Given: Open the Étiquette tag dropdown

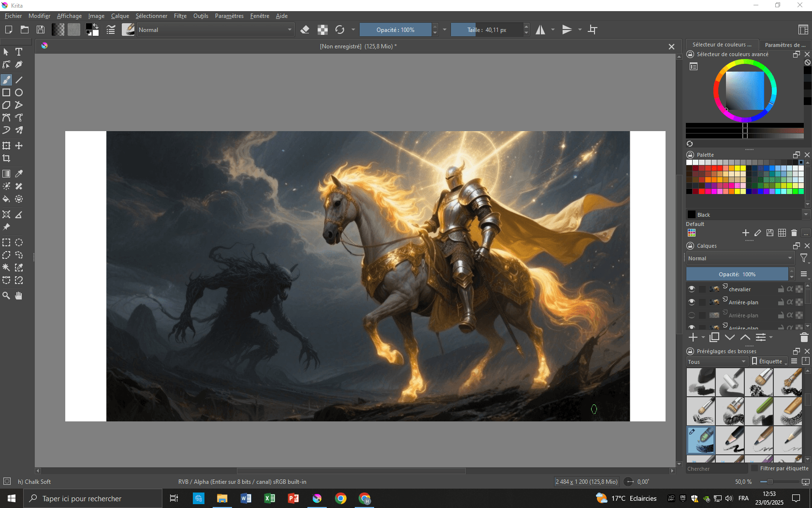Looking at the screenshot, I should (769, 361).
